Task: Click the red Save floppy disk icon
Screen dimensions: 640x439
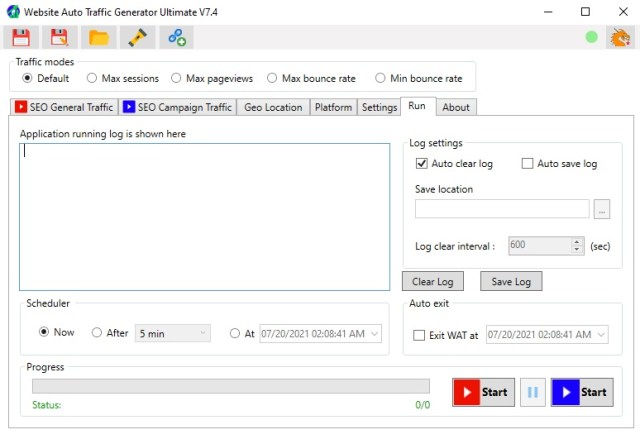Action: 21,38
